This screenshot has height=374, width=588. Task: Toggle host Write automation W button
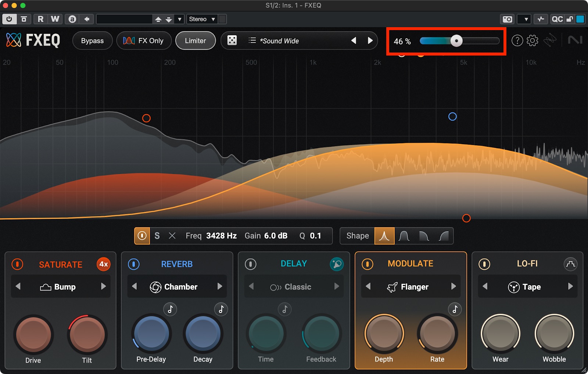(55, 19)
